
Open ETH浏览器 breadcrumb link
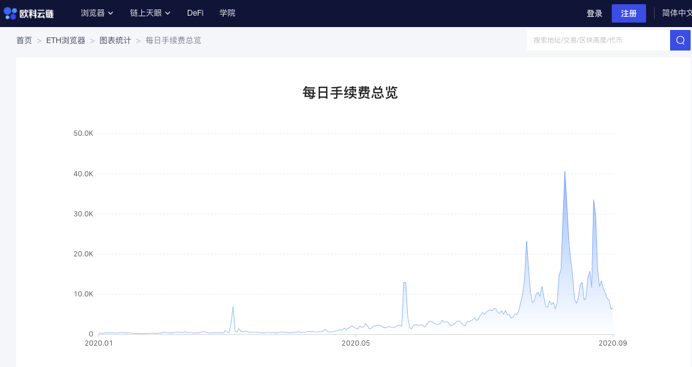66,41
